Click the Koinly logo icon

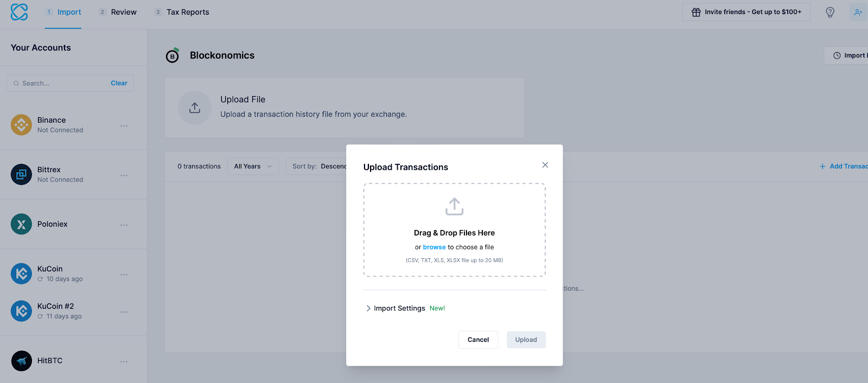pyautogui.click(x=19, y=12)
